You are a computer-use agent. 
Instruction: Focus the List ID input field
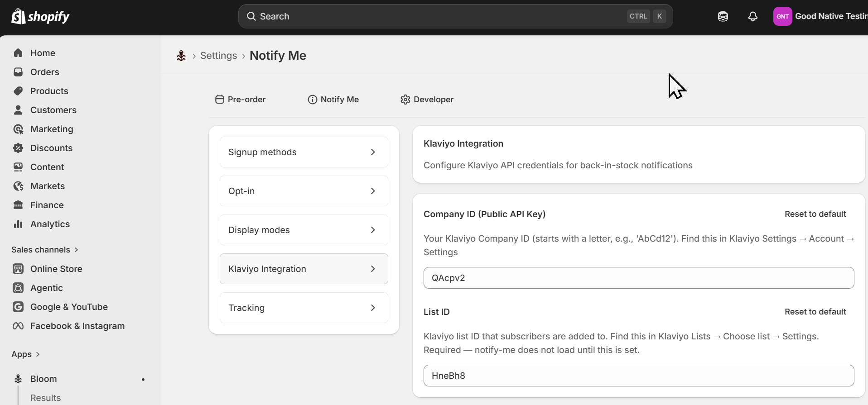click(x=639, y=376)
